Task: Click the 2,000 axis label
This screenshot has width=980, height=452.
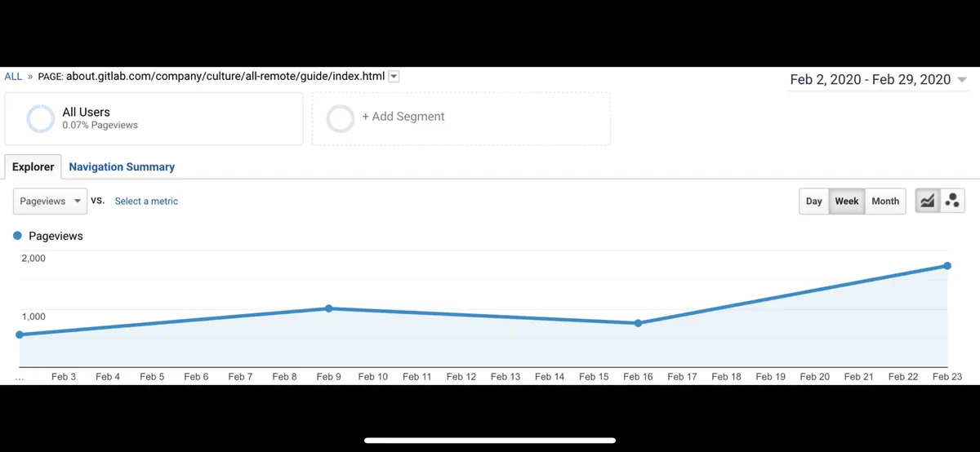Action: tap(33, 258)
